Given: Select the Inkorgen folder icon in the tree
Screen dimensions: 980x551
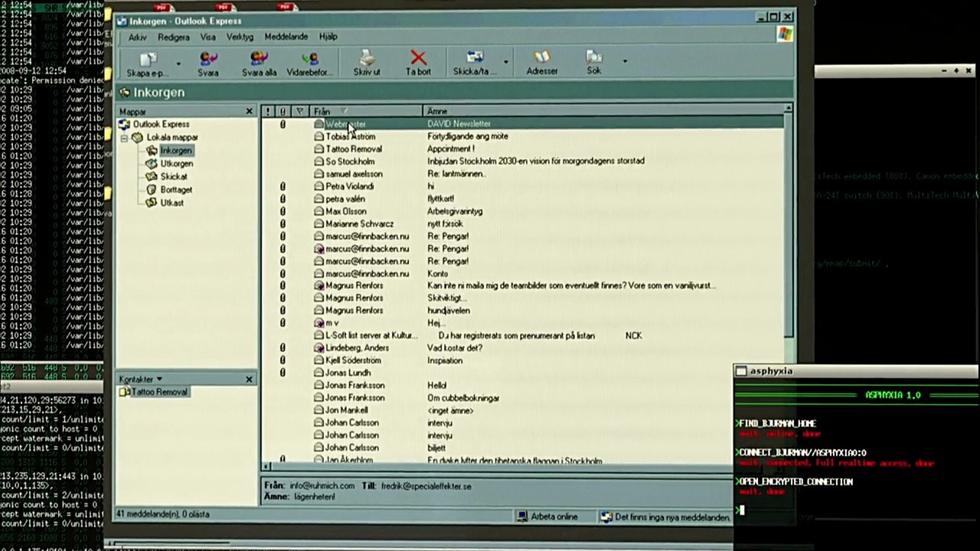Looking at the screenshot, I should 152,151.
